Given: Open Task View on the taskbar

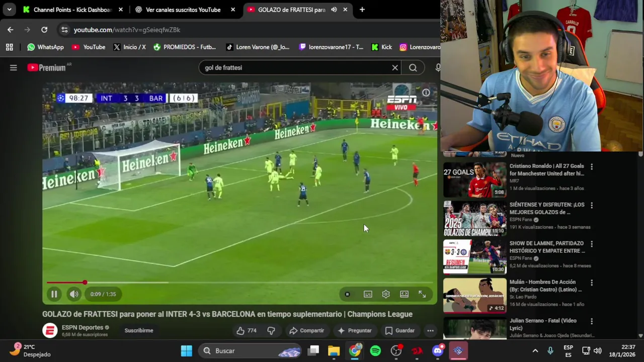Looking at the screenshot, I should tap(313, 350).
